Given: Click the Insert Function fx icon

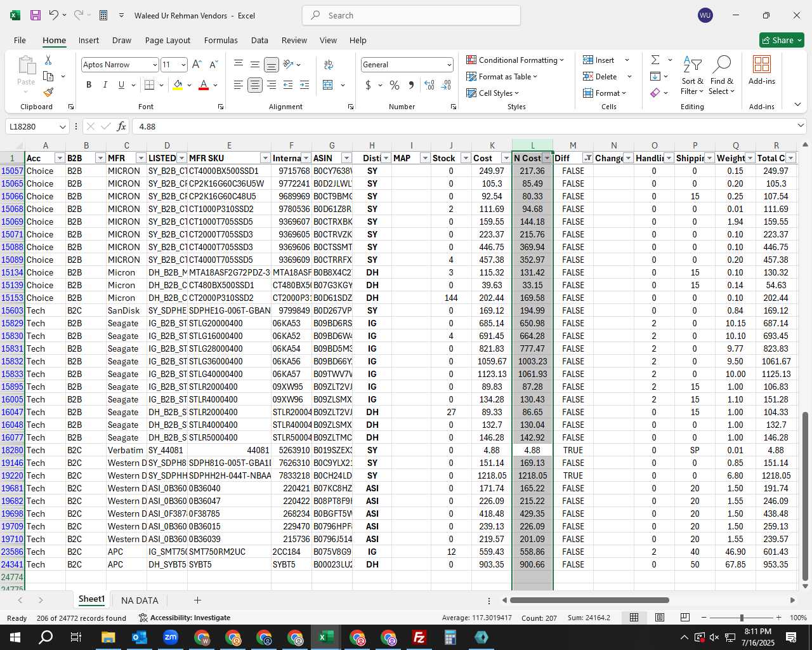Looking at the screenshot, I should coord(121,126).
